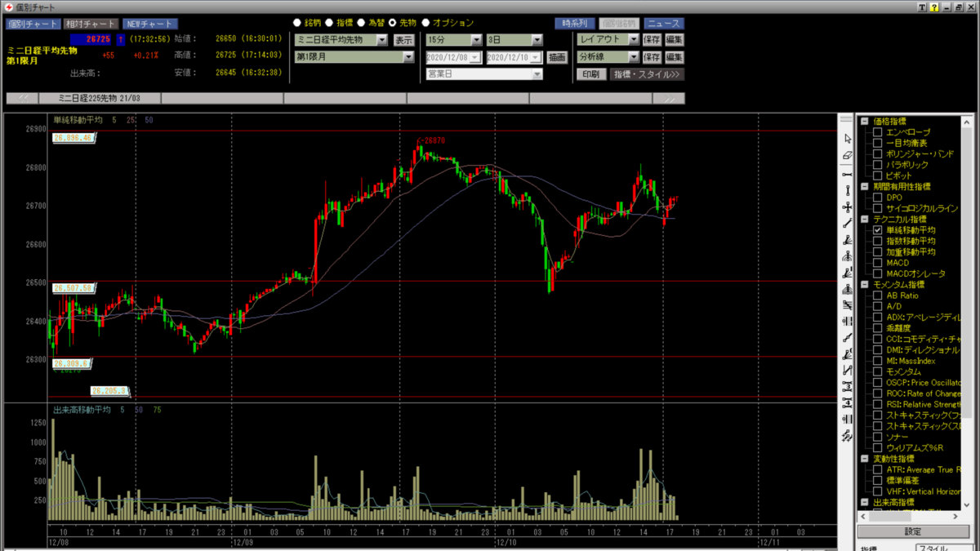Choose the horizontal line drawing tool

pyautogui.click(x=847, y=175)
